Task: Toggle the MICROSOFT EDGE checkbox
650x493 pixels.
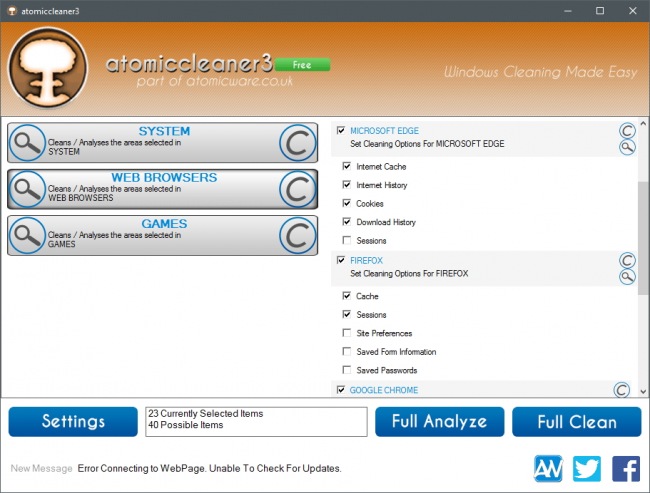Action: pyautogui.click(x=341, y=131)
